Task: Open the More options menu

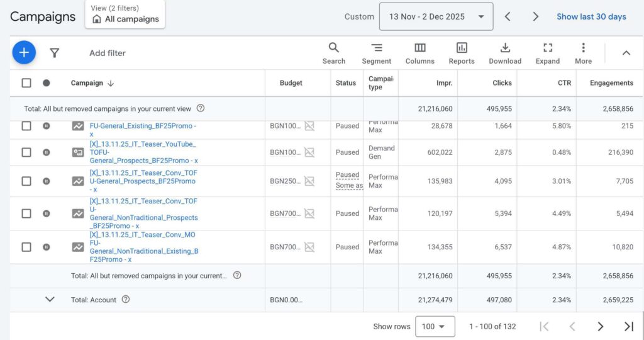Action: pyautogui.click(x=583, y=54)
